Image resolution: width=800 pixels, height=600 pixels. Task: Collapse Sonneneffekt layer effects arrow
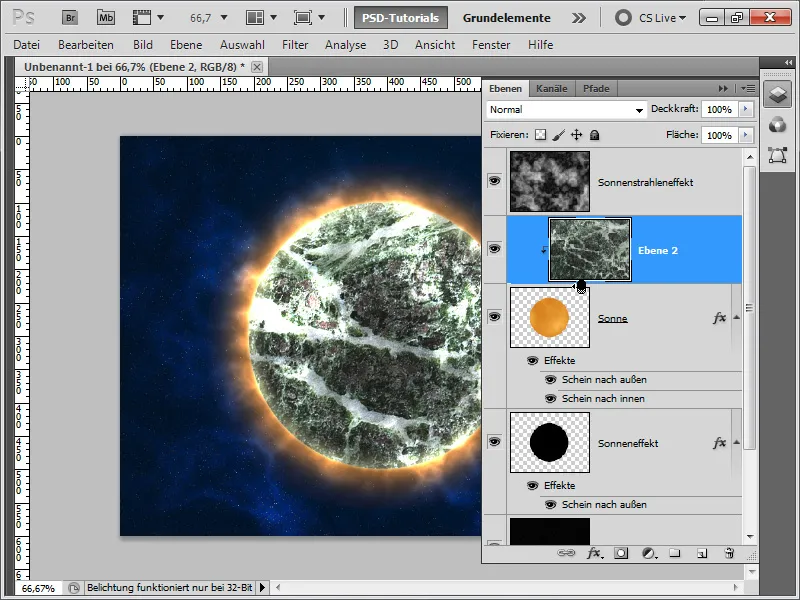pyautogui.click(x=737, y=442)
